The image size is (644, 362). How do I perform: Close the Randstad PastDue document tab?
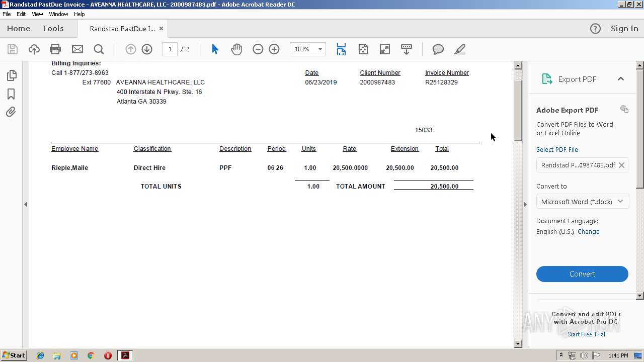coord(161,29)
